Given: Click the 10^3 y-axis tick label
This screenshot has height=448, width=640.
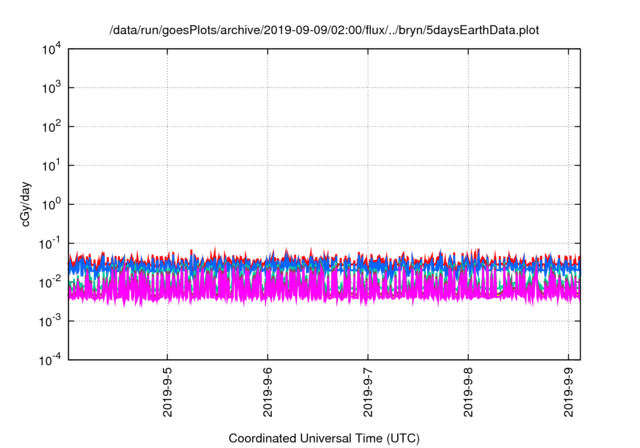Looking at the screenshot, I should click(x=51, y=87).
